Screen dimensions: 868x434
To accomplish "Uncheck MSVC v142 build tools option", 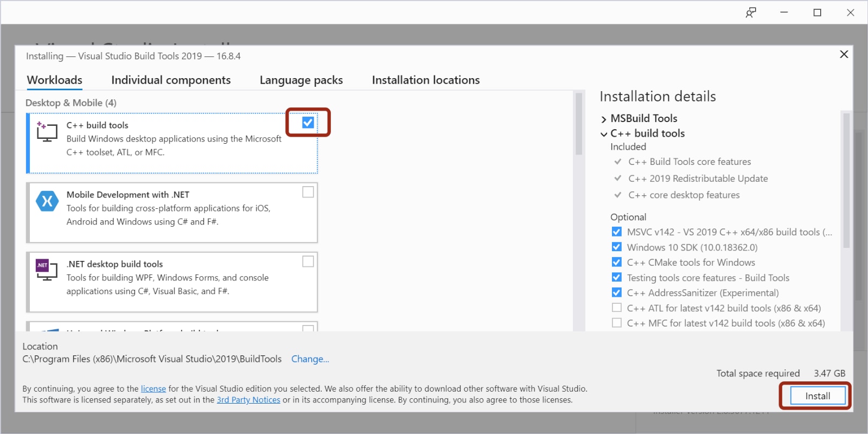I will (617, 232).
